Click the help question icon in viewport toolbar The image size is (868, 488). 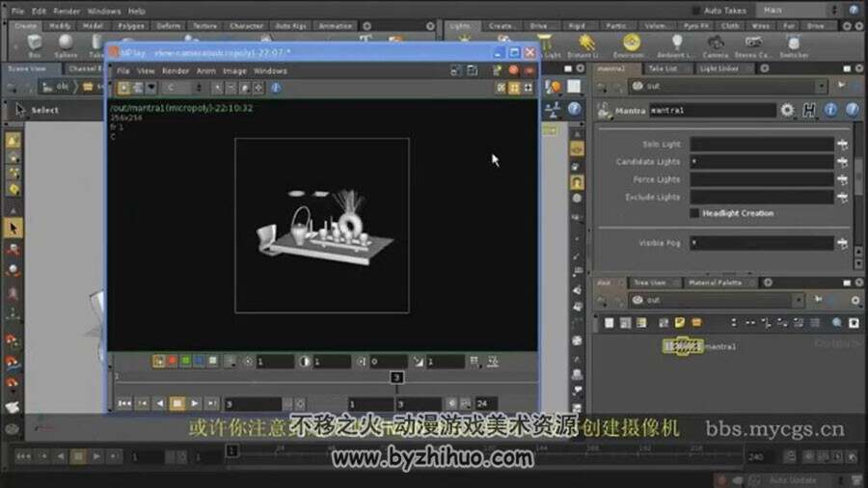574,109
